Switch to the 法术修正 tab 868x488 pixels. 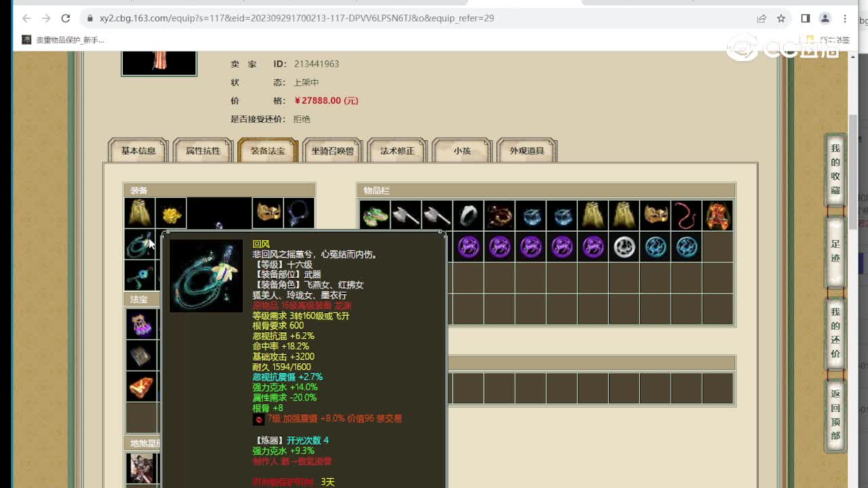[397, 150]
